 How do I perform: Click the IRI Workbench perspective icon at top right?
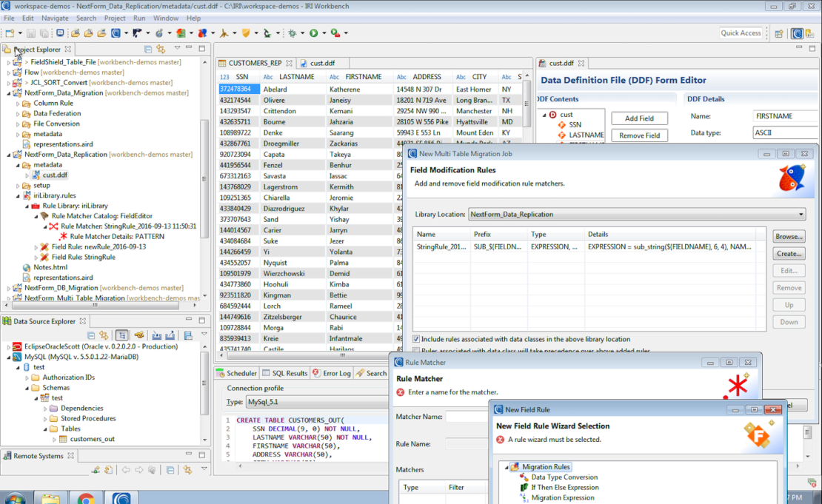tap(797, 33)
